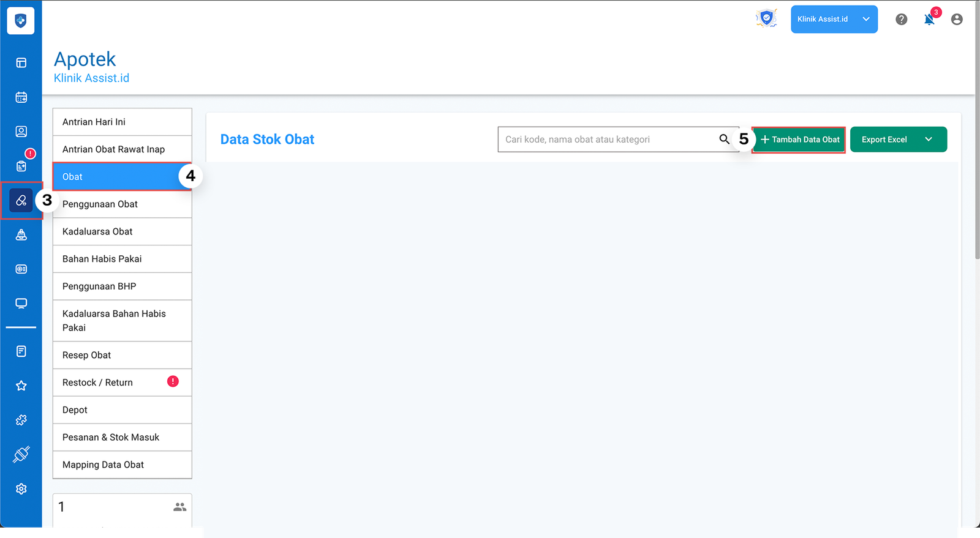
Task: Click the search magnifier icon
Action: [x=724, y=140]
